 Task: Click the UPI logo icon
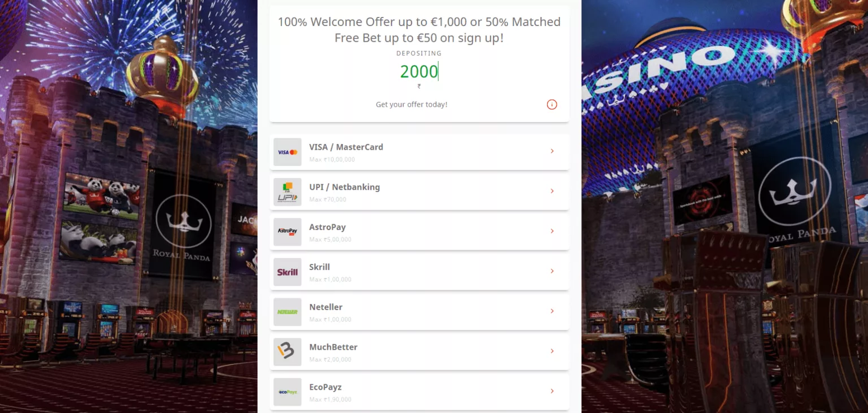288,192
